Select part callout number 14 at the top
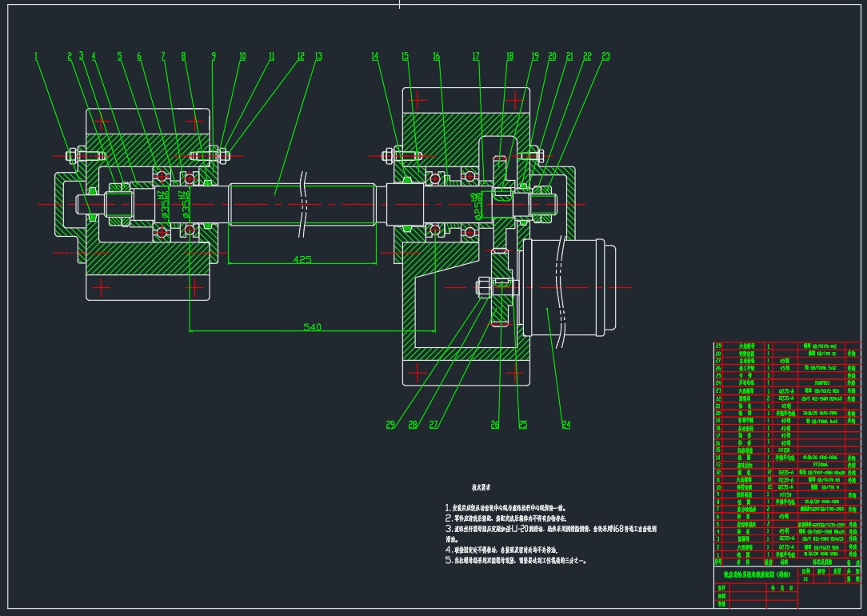Viewport: 867px width, 616px height. point(375,57)
